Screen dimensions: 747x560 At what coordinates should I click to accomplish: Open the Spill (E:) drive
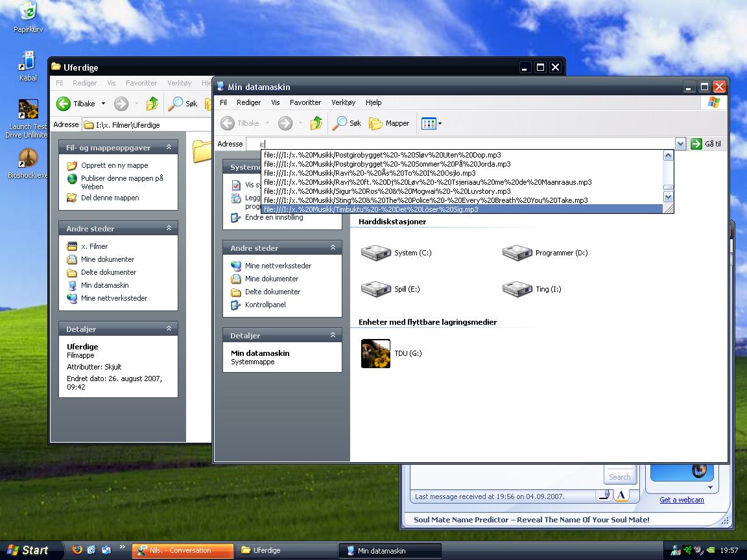(390, 289)
